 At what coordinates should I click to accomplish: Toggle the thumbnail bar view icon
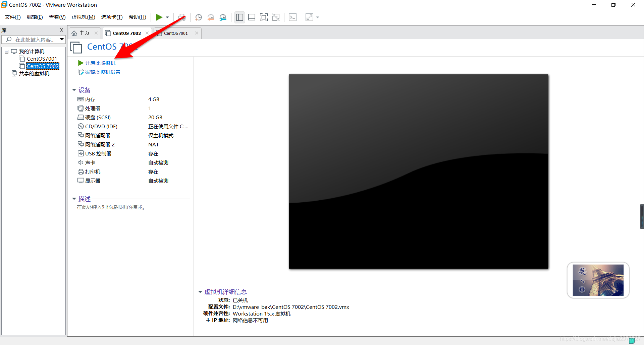[x=252, y=17]
